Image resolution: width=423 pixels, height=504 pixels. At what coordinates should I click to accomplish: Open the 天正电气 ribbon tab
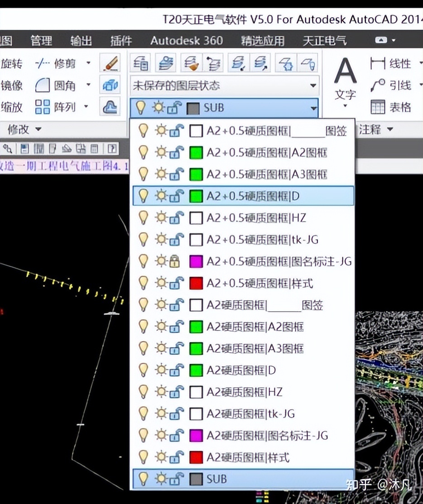click(325, 41)
